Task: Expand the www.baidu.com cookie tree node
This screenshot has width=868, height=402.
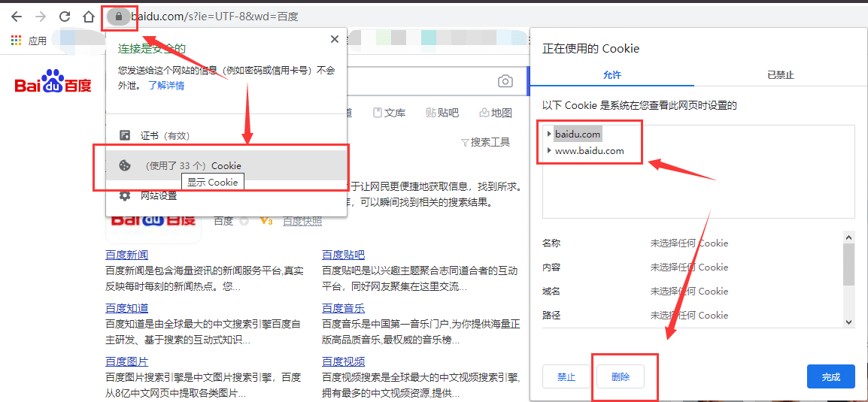Action: [x=549, y=150]
